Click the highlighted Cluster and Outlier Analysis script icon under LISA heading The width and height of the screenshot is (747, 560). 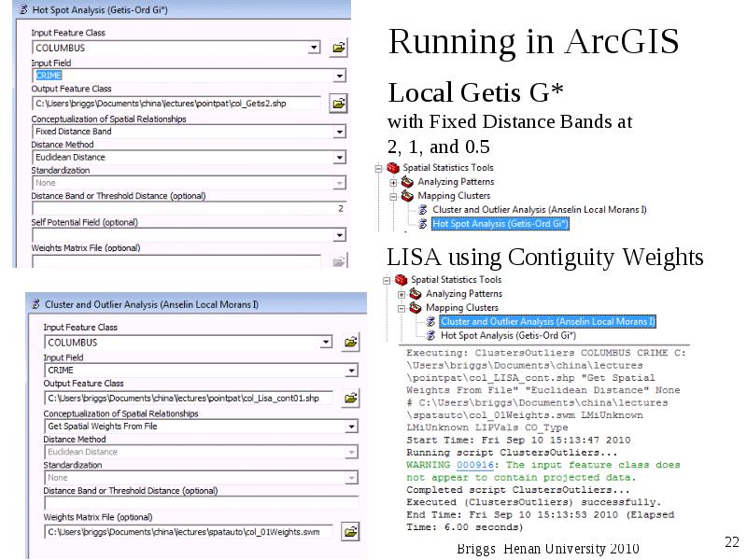pos(430,321)
